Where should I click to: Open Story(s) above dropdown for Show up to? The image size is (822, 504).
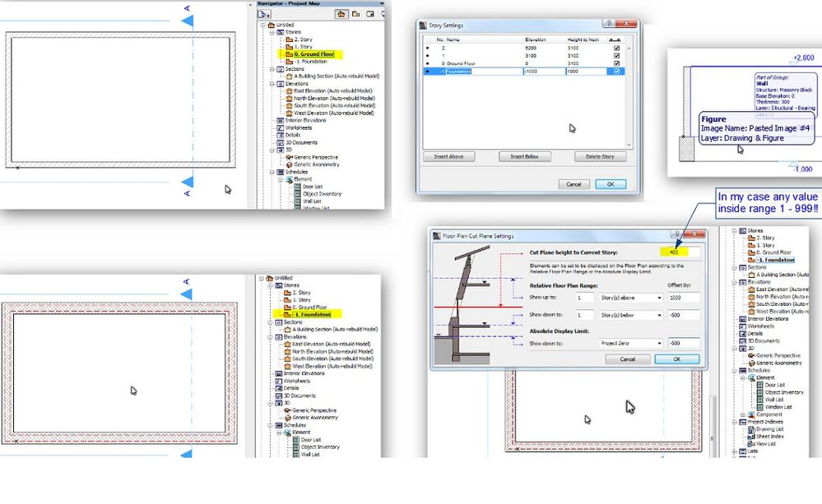tap(631, 298)
